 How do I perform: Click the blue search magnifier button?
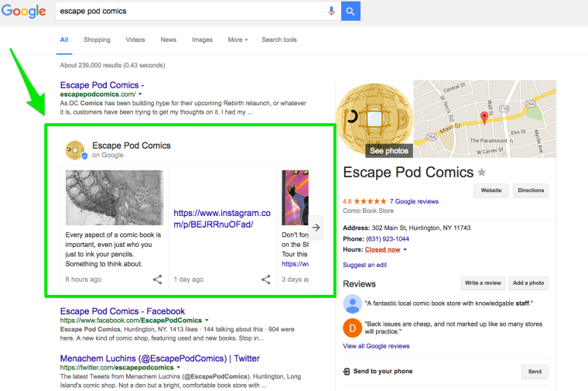(350, 11)
